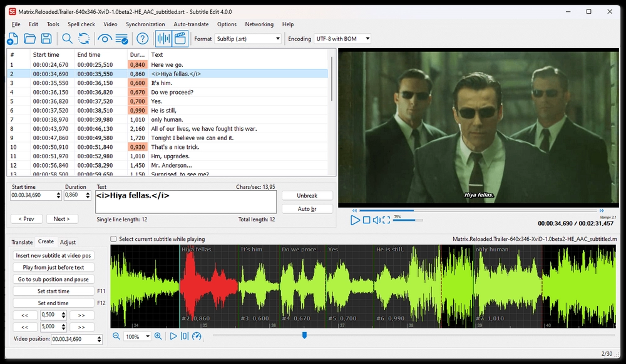The image size is (626, 364).
Task: Stop video playback square icon
Action: click(x=366, y=220)
